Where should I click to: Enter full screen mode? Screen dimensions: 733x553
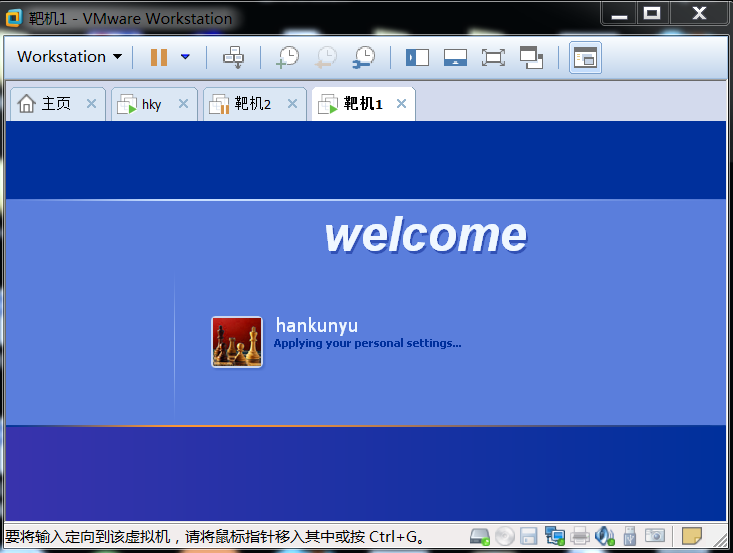pos(493,57)
